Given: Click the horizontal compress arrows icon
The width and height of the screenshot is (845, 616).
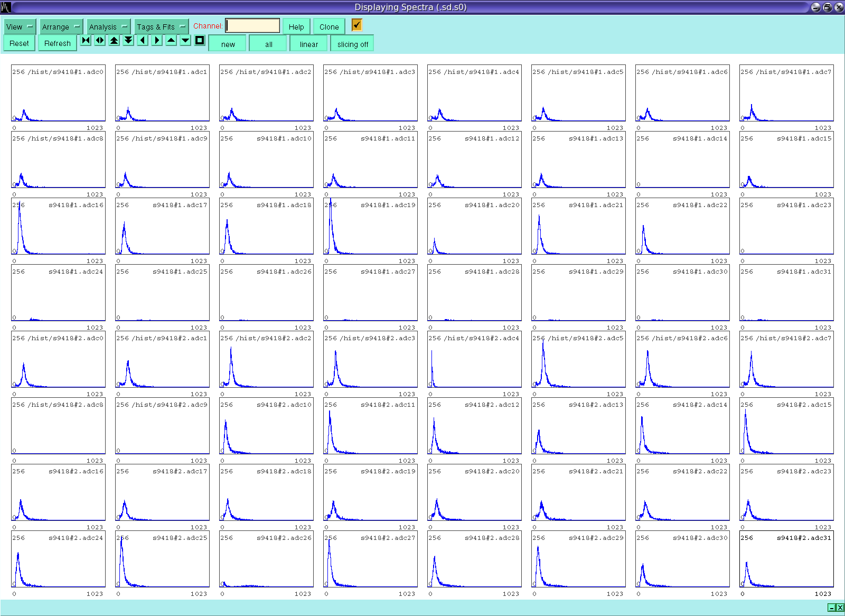Looking at the screenshot, I should tap(86, 41).
